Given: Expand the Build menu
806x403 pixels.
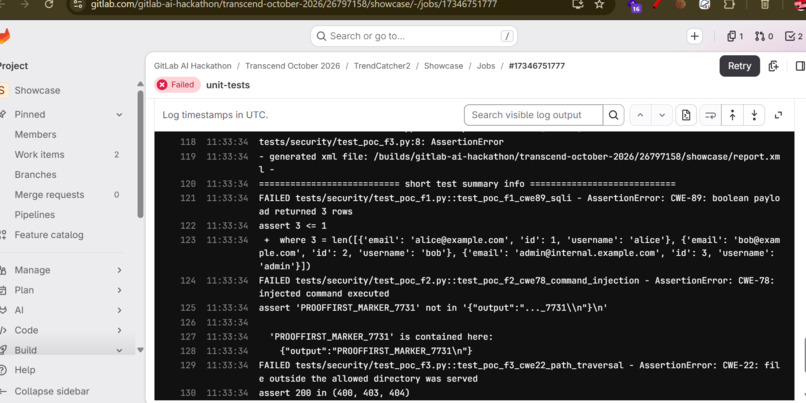Looking at the screenshot, I should [119, 350].
